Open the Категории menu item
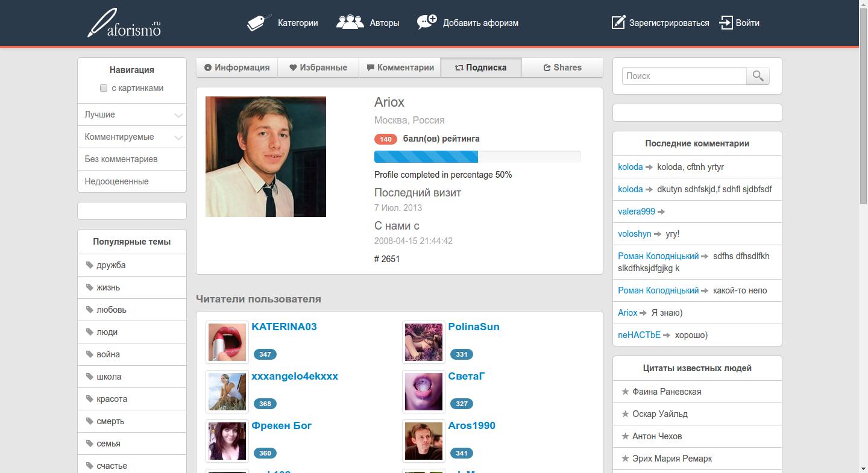The height and width of the screenshot is (473, 868). coord(298,23)
